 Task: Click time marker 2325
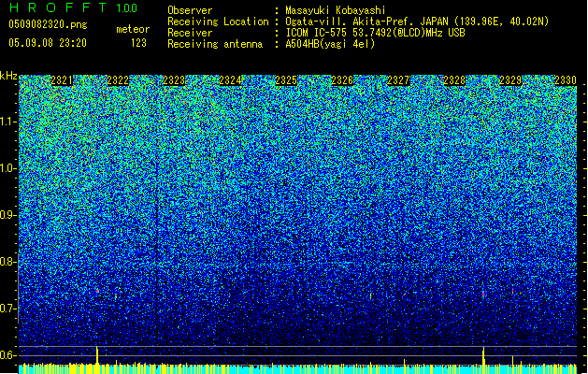pyautogui.click(x=286, y=80)
